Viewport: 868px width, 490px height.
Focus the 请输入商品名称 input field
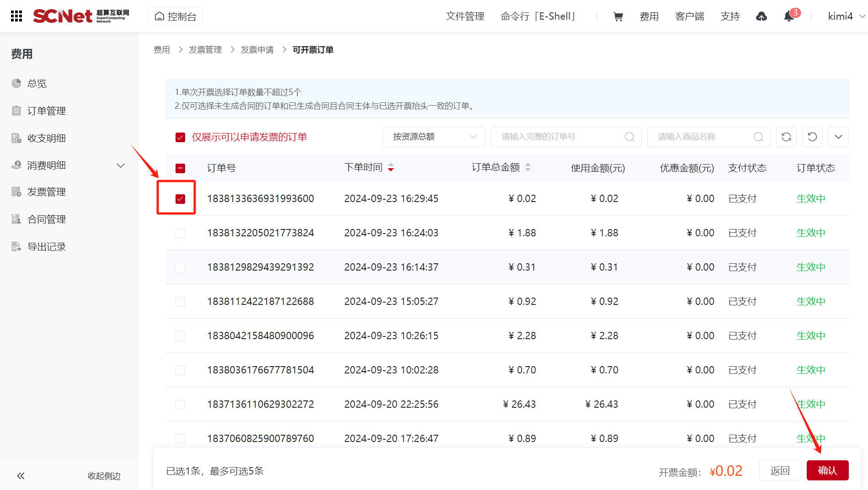coord(702,137)
